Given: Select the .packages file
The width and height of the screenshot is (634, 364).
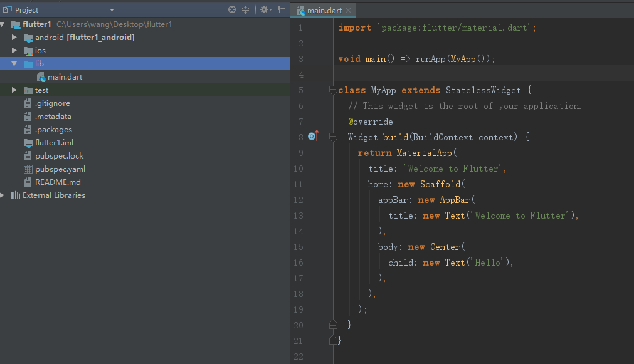Looking at the screenshot, I should tap(145, 129).
